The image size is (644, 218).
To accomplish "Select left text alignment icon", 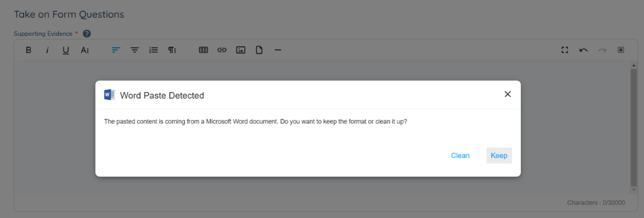I will tap(116, 50).
